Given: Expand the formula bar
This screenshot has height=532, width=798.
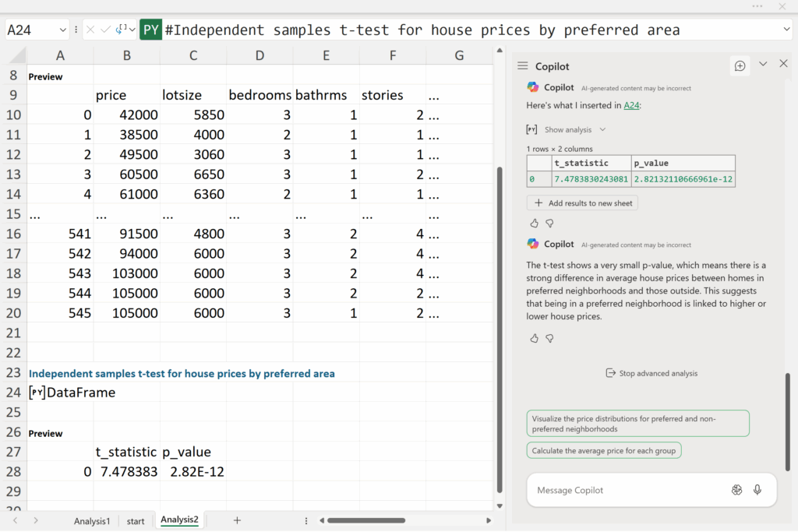Looking at the screenshot, I should pos(786,30).
